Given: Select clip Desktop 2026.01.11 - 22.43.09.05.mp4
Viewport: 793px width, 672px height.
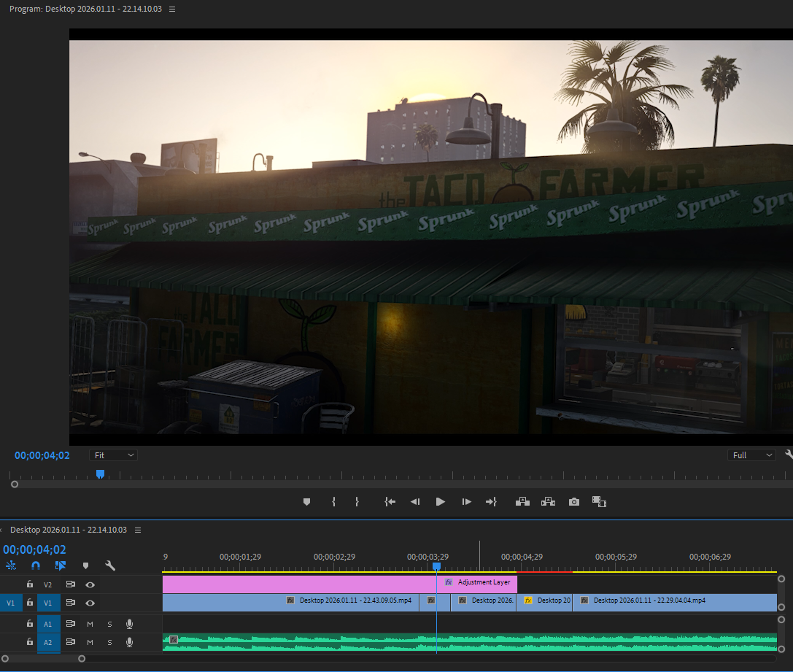Looking at the screenshot, I should 291,603.
